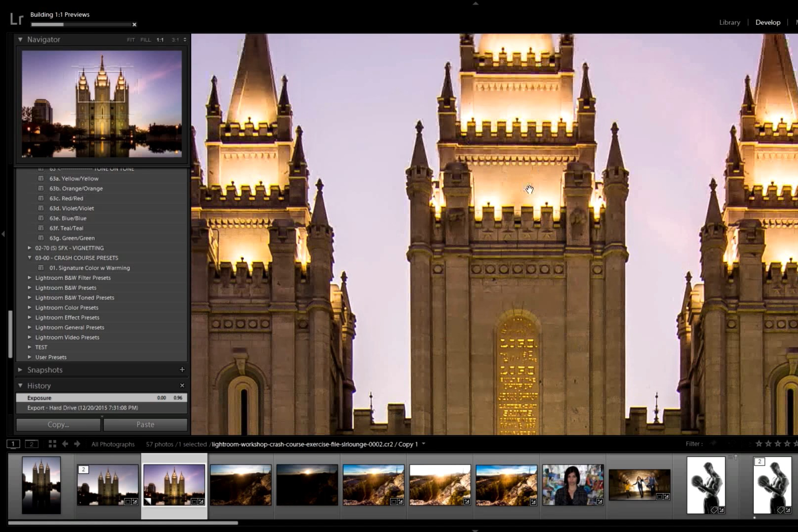The width and height of the screenshot is (798, 532).
Task: Switch to the Develop module
Action: click(x=768, y=23)
